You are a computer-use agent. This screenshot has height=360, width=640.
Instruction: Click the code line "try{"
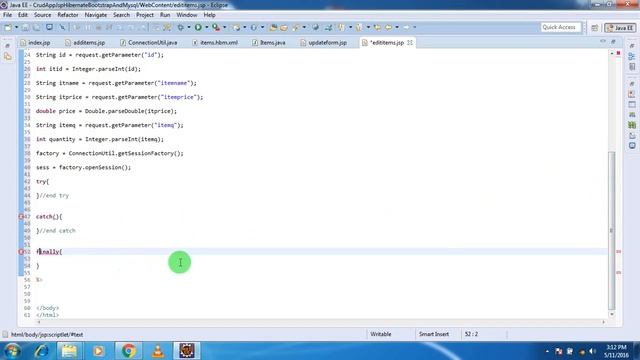pos(42,182)
